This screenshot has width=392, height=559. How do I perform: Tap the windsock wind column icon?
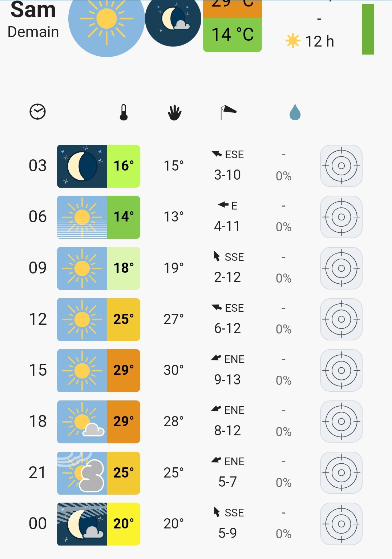click(x=228, y=112)
